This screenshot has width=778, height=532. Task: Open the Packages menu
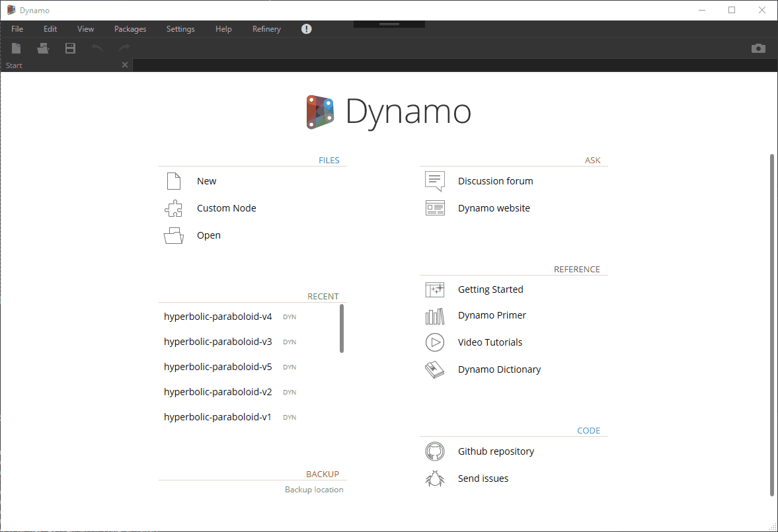(x=130, y=29)
